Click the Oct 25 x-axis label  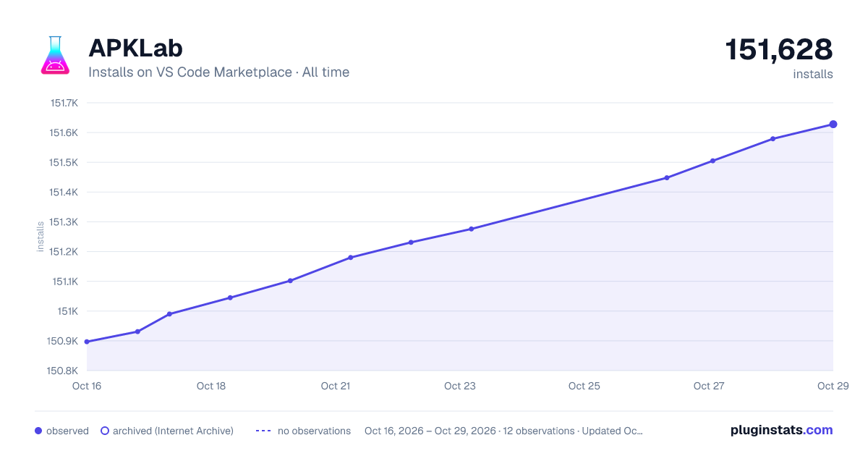584,386
